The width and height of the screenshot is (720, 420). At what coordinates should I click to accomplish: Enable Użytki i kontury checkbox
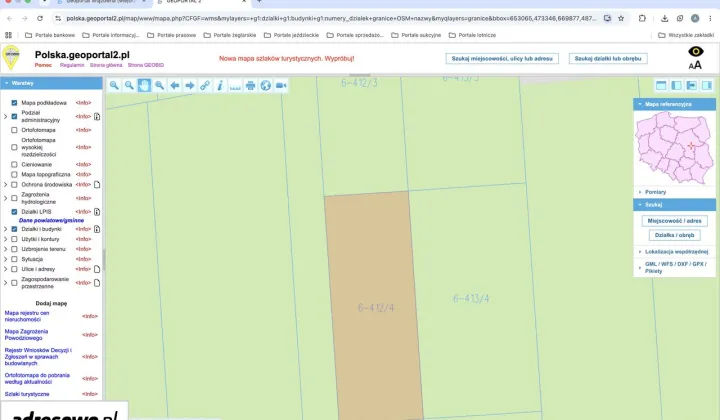click(14, 239)
